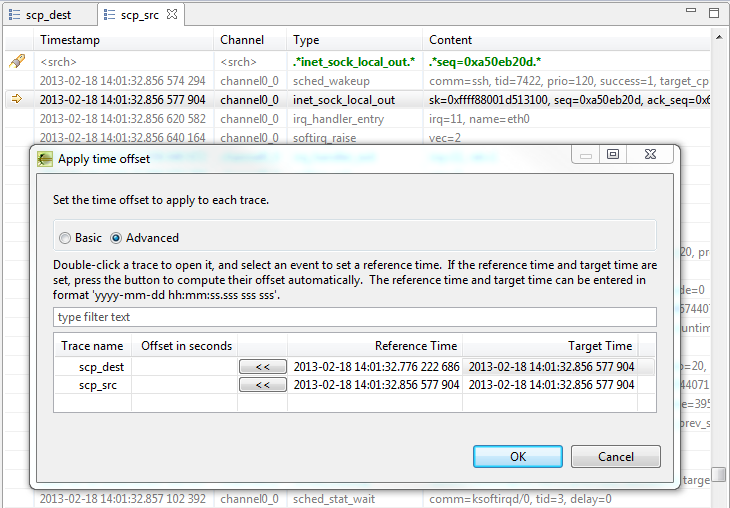Click the Apply time offset dialog icon
730x508 pixels.
point(45,159)
